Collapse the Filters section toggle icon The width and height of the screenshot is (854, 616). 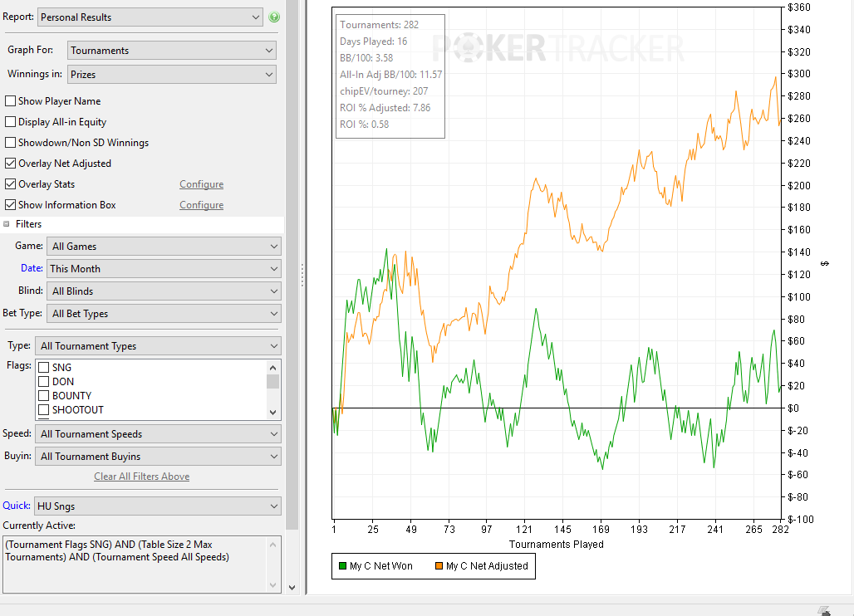tap(7, 223)
